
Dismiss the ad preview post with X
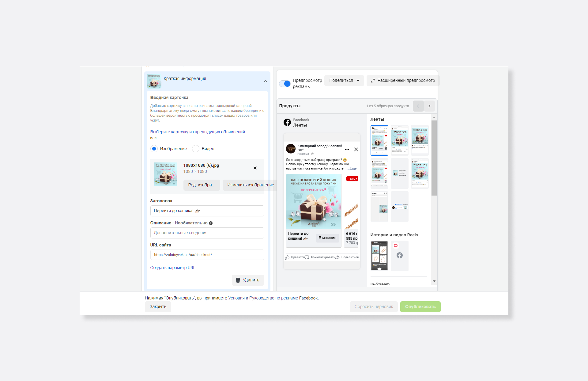coord(356,150)
